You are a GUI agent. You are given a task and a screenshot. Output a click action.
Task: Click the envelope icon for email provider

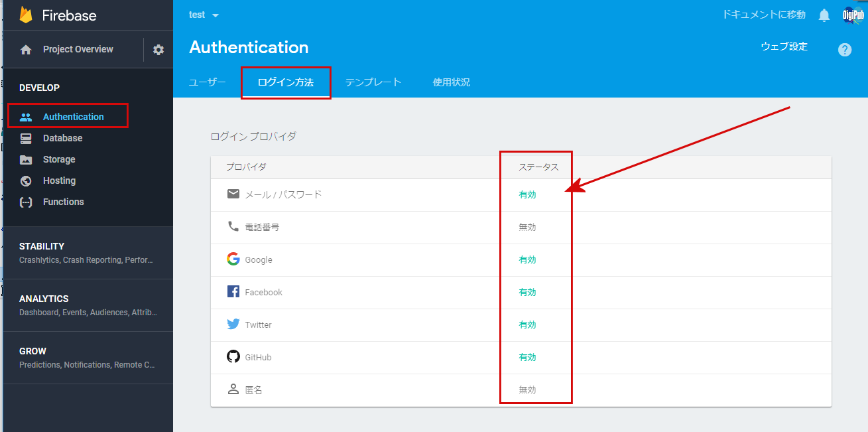tap(233, 194)
